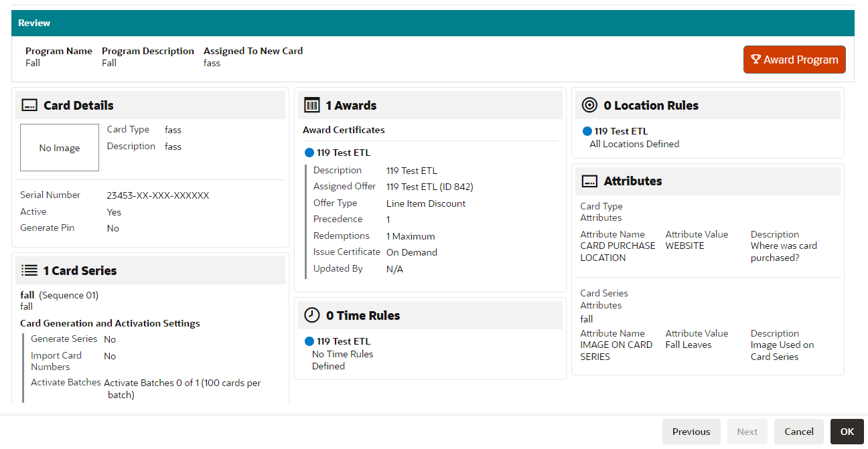This screenshot has width=868, height=449.
Task: Click the trophy icon on Award Program button
Action: tap(757, 59)
